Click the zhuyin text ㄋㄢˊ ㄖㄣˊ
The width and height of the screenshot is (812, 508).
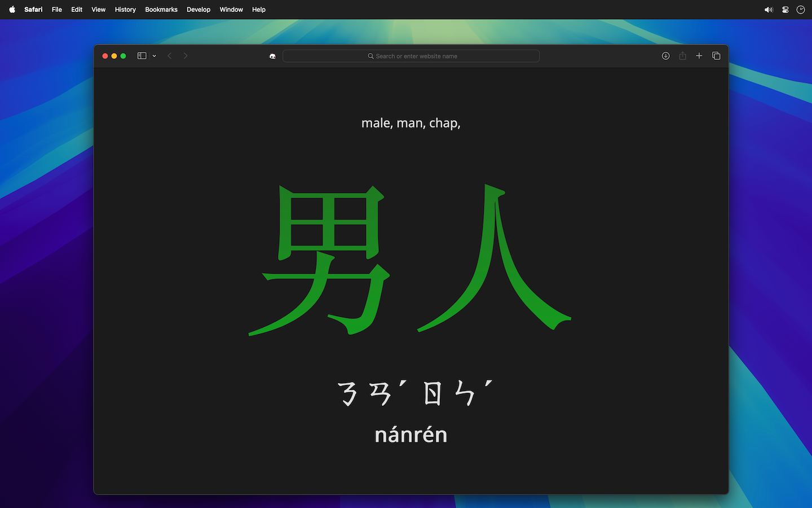click(x=414, y=393)
